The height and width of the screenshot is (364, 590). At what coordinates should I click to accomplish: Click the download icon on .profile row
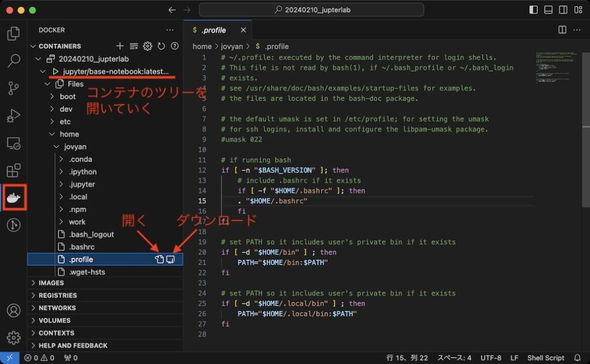tap(171, 260)
